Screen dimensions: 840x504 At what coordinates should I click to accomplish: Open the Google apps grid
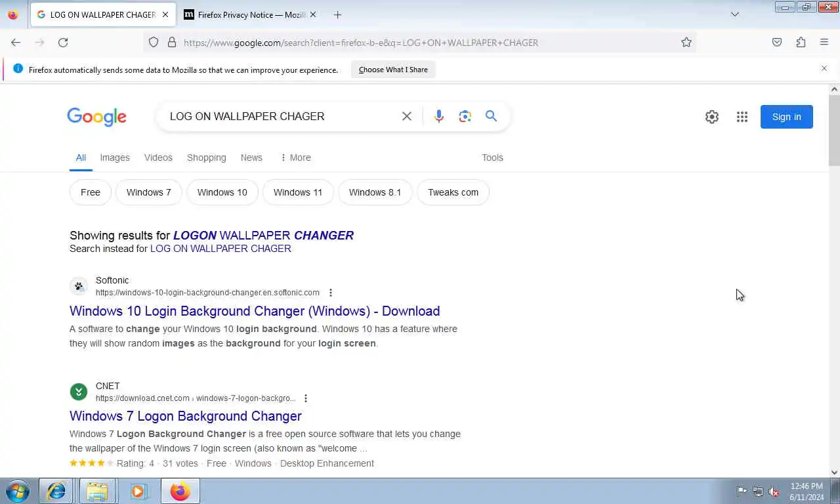click(x=742, y=117)
